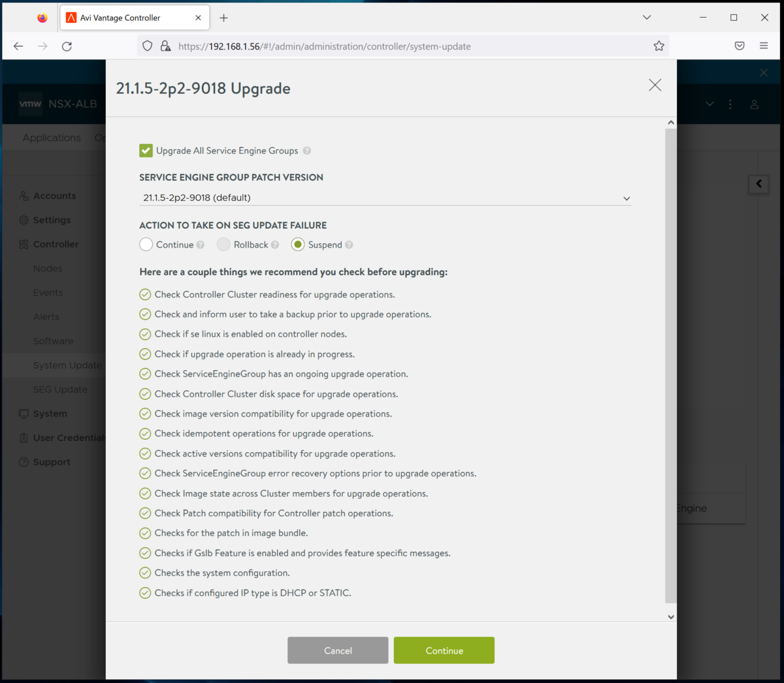Image resolution: width=784 pixels, height=683 pixels.
Task: Click check icon for se linux enabled
Action: [x=145, y=334]
